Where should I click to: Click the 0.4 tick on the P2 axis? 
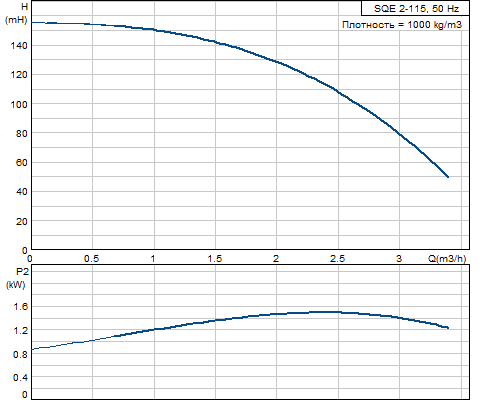click(21, 378)
